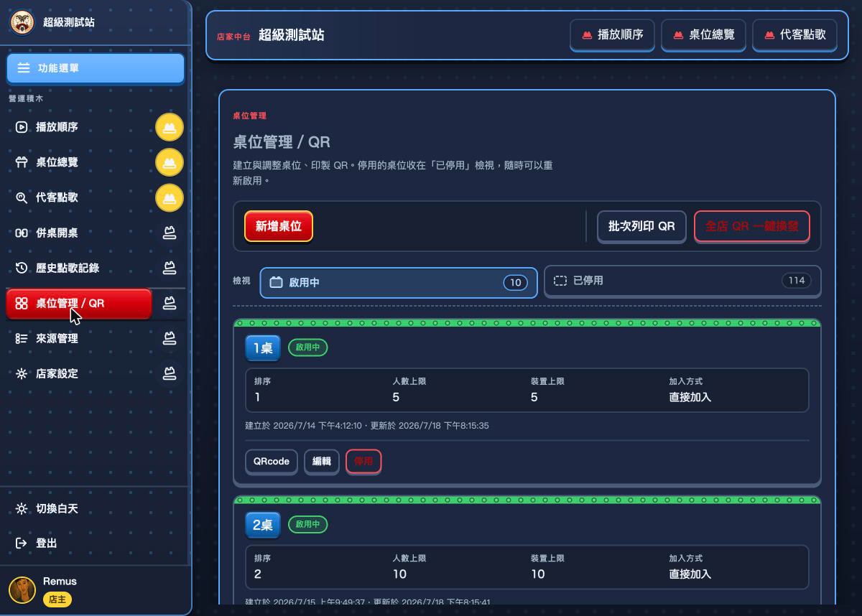The height and width of the screenshot is (616, 862).
Task: Click the hamburger icon on 功能選單
Action: coord(24,68)
